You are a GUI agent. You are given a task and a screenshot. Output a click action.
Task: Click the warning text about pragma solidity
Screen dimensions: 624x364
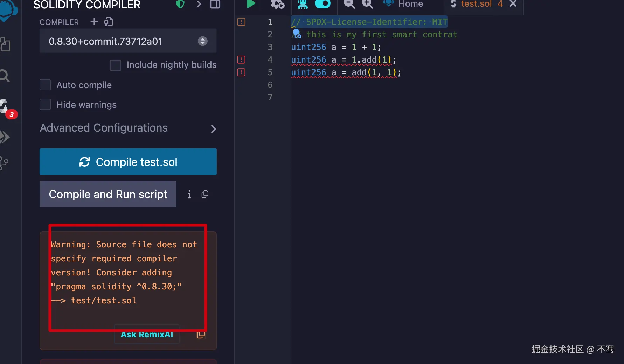124,272
